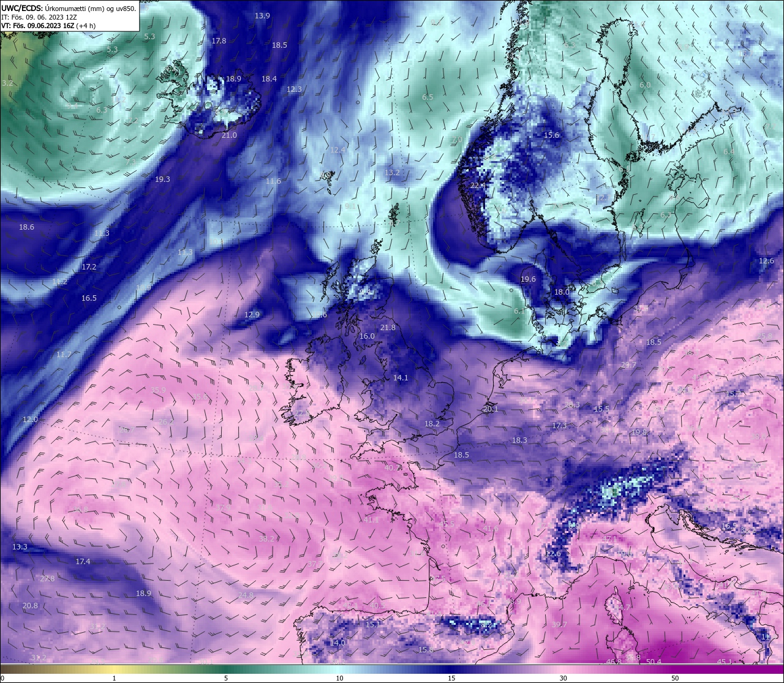Click the 17.8 value northwest of Iceland
The height and width of the screenshot is (683, 784).
pyautogui.click(x=219, y=41)
